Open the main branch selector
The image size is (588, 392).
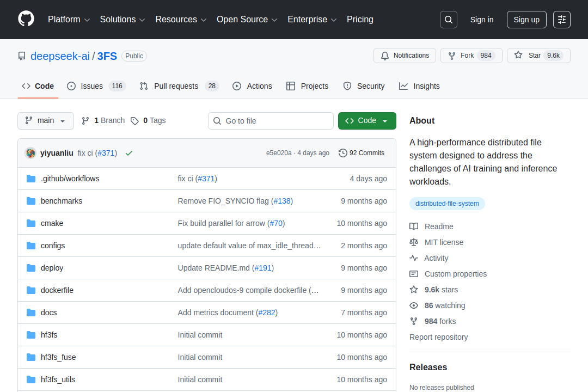point(46,120)
